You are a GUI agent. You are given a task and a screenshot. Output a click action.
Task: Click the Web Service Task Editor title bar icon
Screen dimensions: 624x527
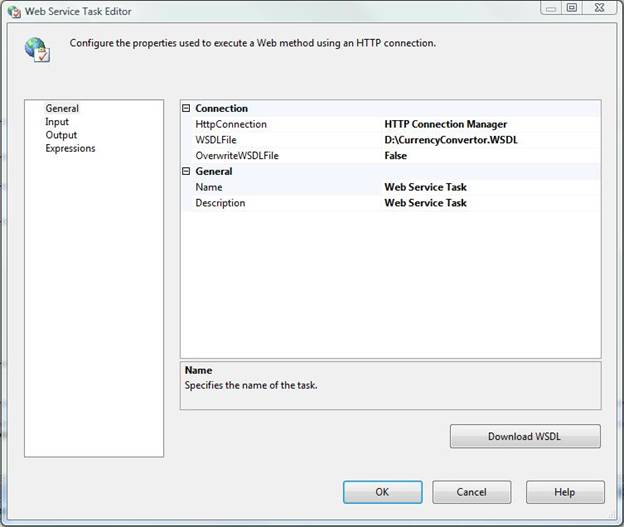click(x=14, y=12)
